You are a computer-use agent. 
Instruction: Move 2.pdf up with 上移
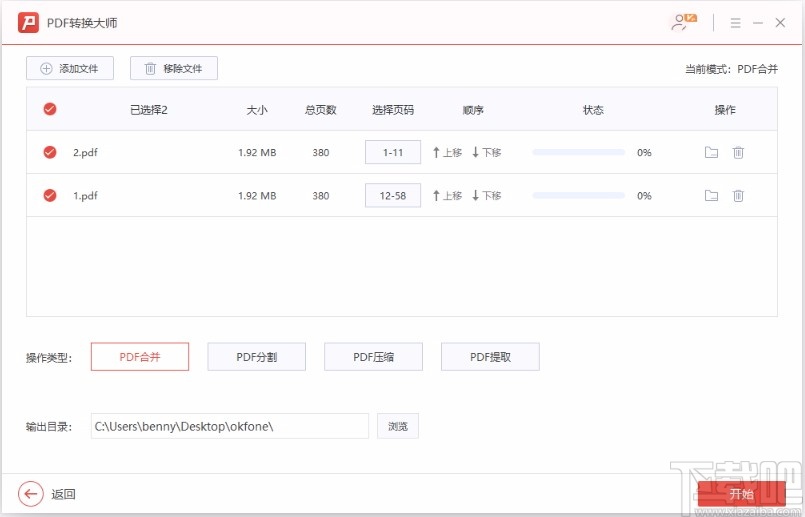point(447,152)
